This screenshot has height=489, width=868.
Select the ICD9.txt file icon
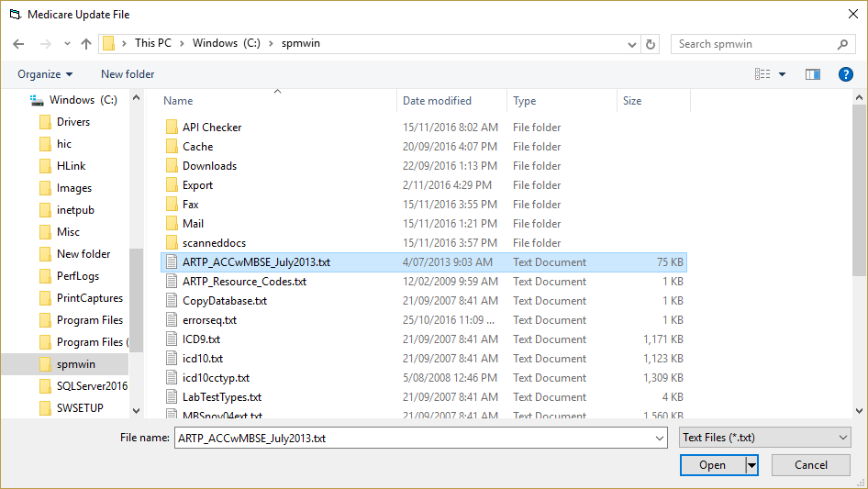[x=172, y=339]
